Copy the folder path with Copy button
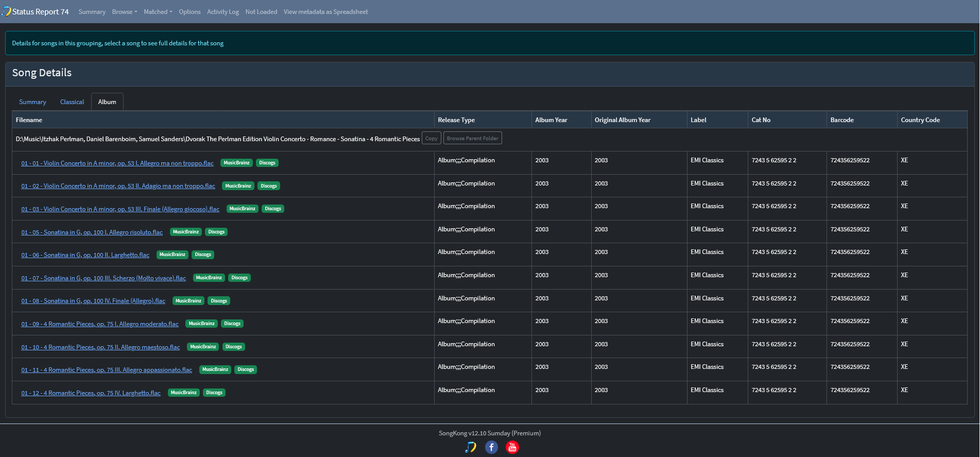The height and width of the screenshot is (457, 980). click(x=432, y=138)
